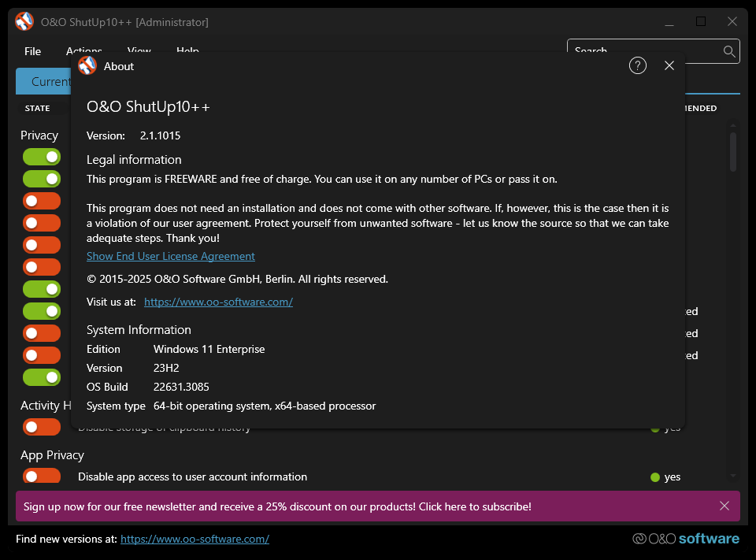Image resolution: width=756 pixels, height=560 pixels.
Task: Open Show End User License Agreement link
Action: coord(171,256)
